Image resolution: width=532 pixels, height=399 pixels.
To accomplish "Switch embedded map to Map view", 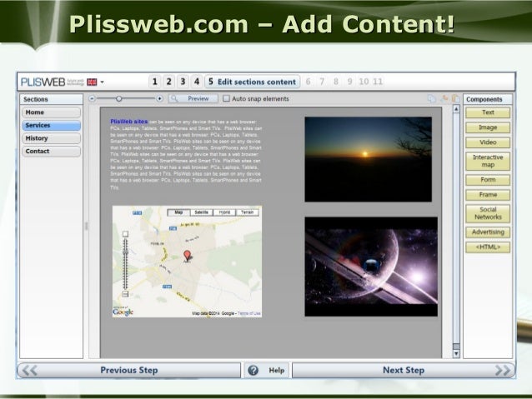I will point(178,212).
